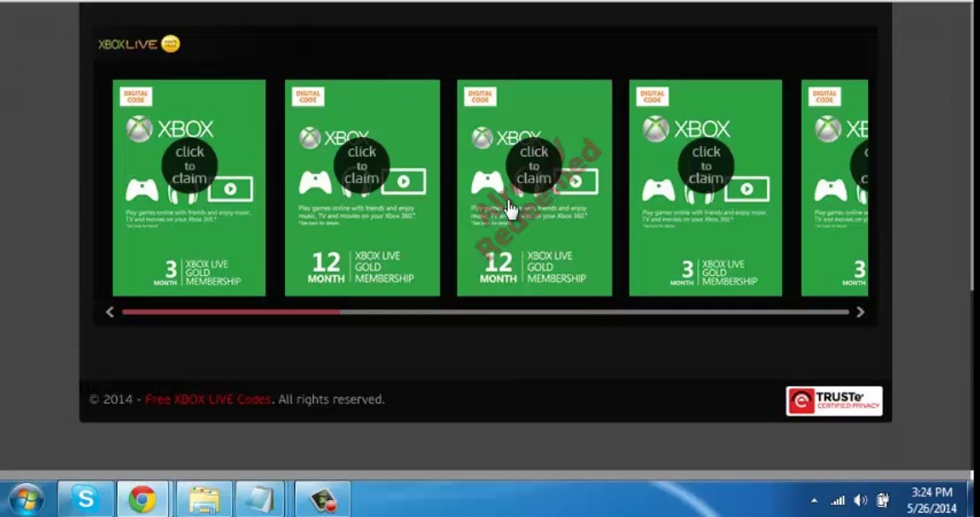The height and width of the screenshot is (517, 980).
Task: Click the red carousel scrollbar thumb
Action: [x=231, y=312]
